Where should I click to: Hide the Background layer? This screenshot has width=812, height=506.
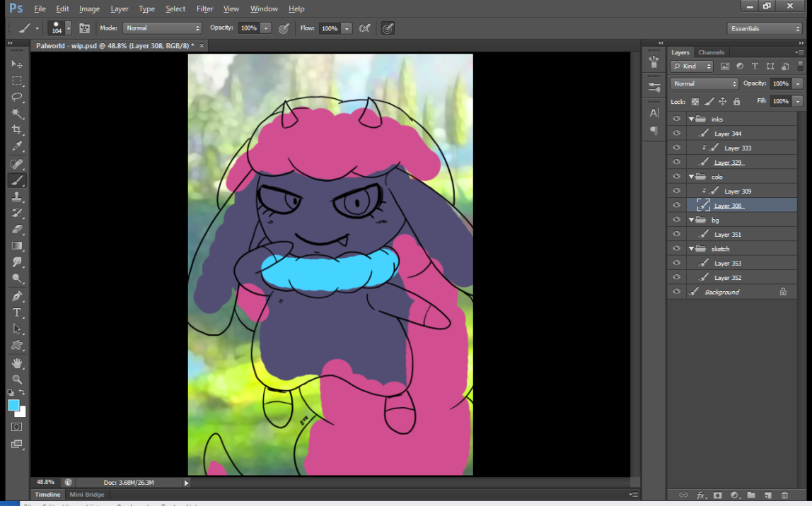tap(677, 292)
